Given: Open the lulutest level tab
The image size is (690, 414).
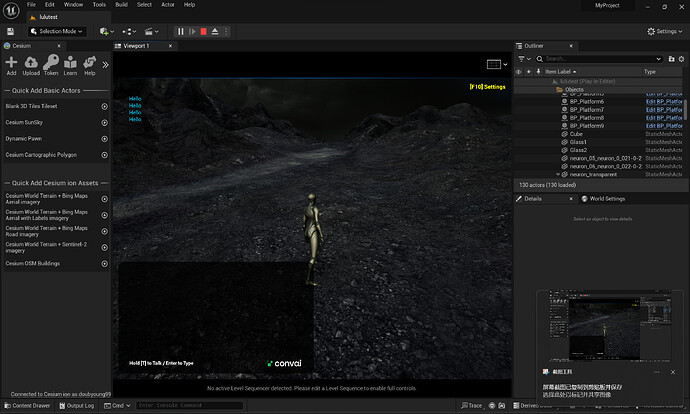Looking at the screenshot, I should [48, 17].
